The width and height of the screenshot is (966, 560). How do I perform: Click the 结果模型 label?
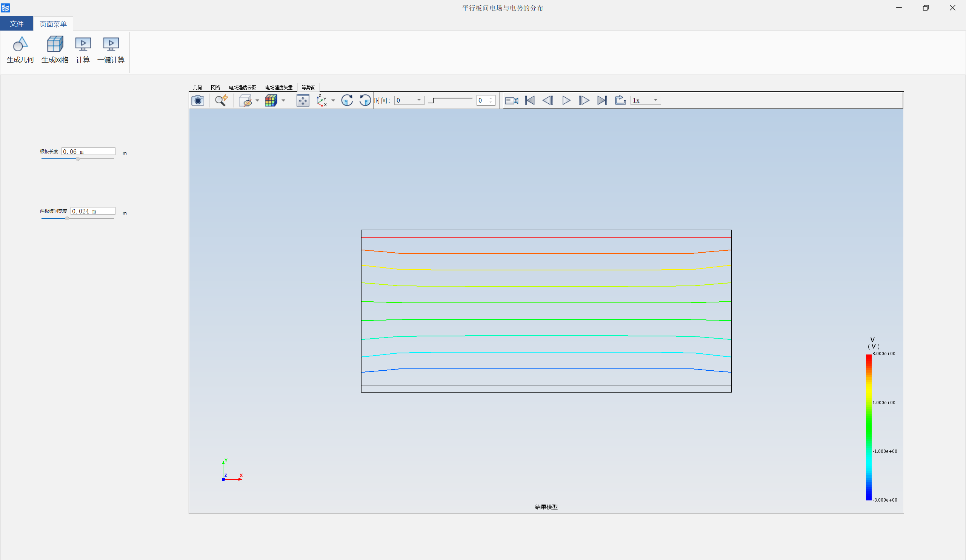point(546,507)
